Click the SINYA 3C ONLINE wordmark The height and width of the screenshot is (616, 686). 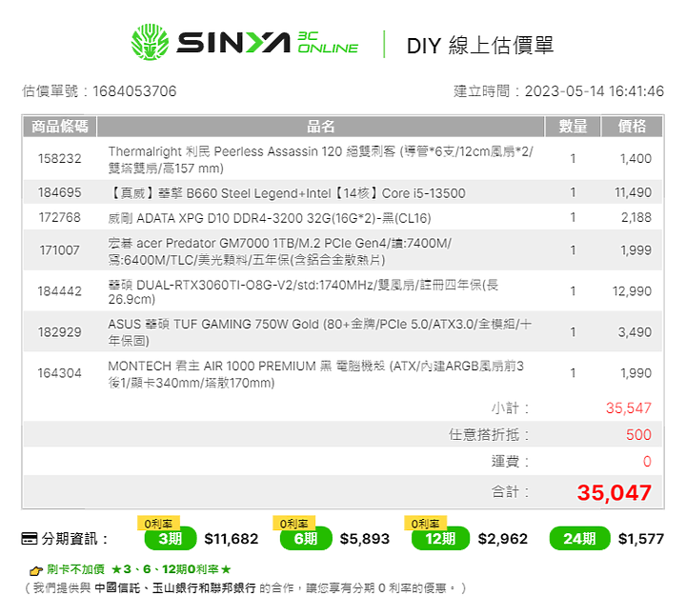[x=267, y=43]
